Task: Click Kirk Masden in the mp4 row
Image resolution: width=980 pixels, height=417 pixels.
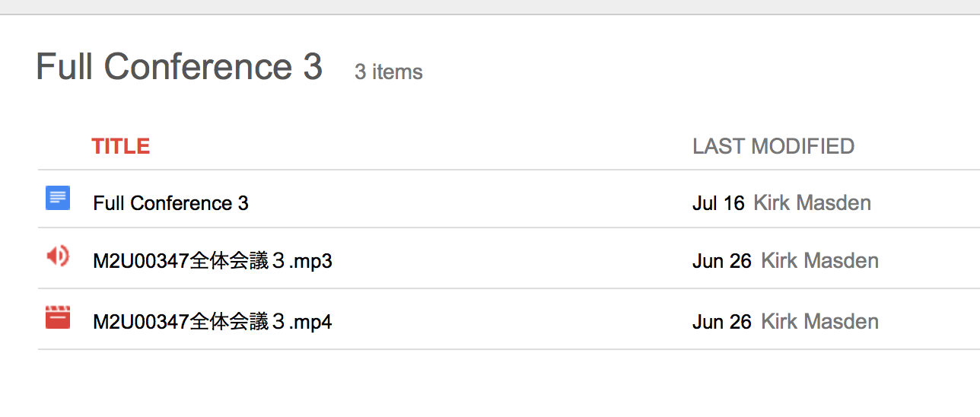Action: pyautogui.click(x=819, y=322)
